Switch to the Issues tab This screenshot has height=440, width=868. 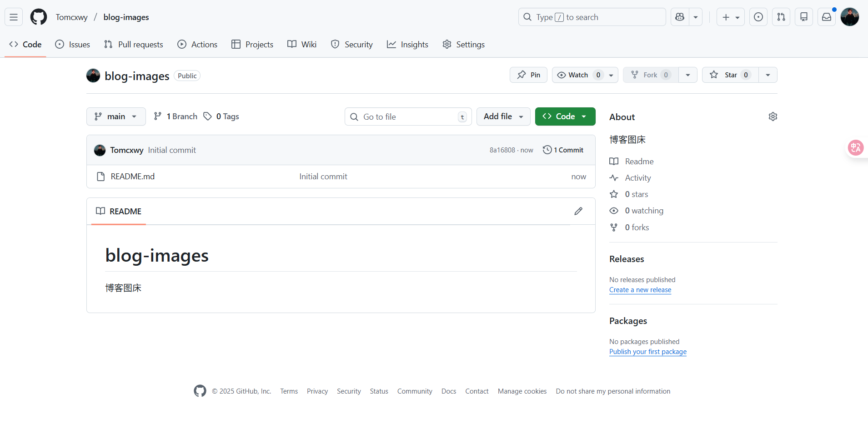[73, 45]
